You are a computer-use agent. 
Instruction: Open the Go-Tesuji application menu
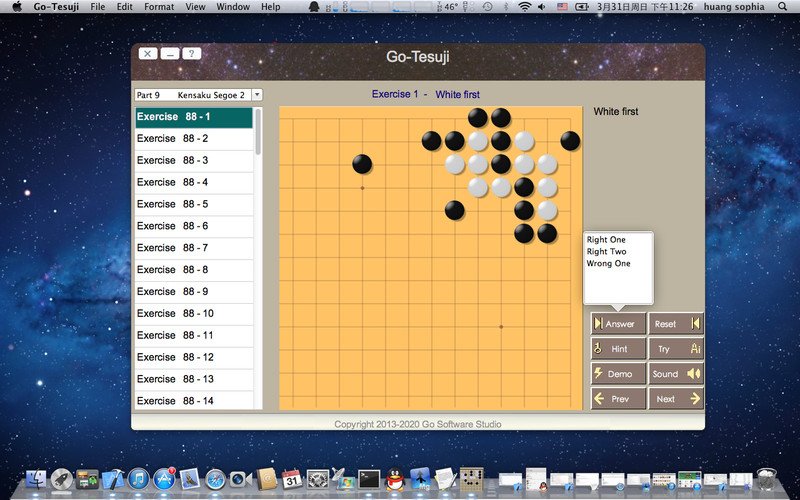coord(55,7)
